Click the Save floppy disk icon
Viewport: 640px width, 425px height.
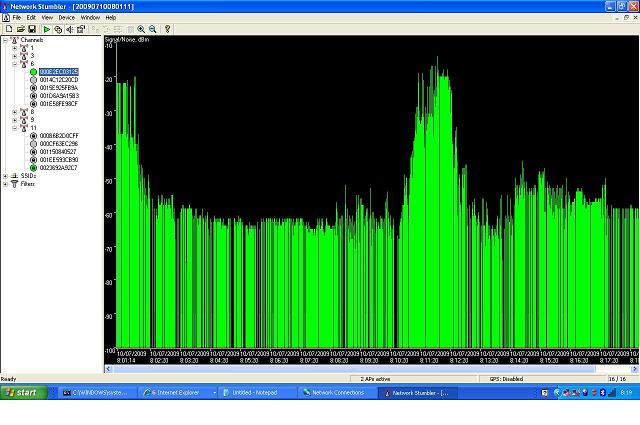32,29
